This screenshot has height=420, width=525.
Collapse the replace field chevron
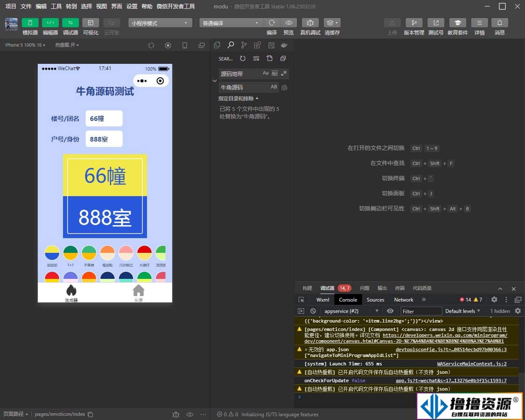click(215, 81)
